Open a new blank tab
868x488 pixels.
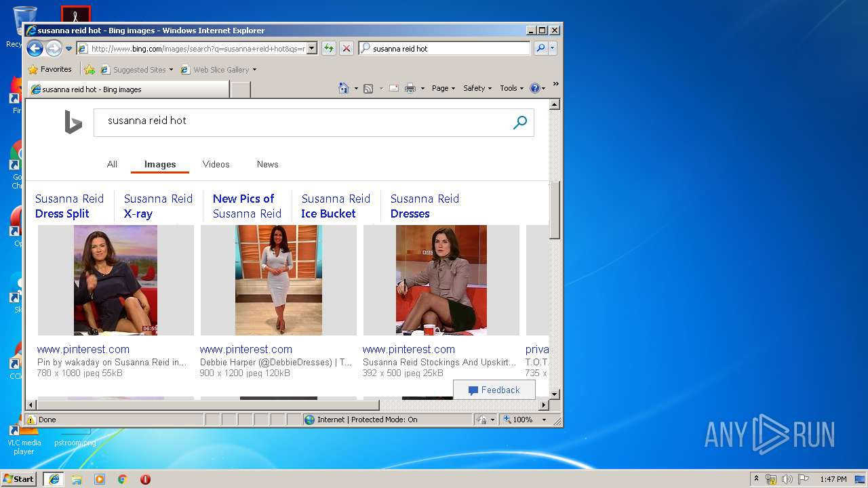tap(240, 89)
